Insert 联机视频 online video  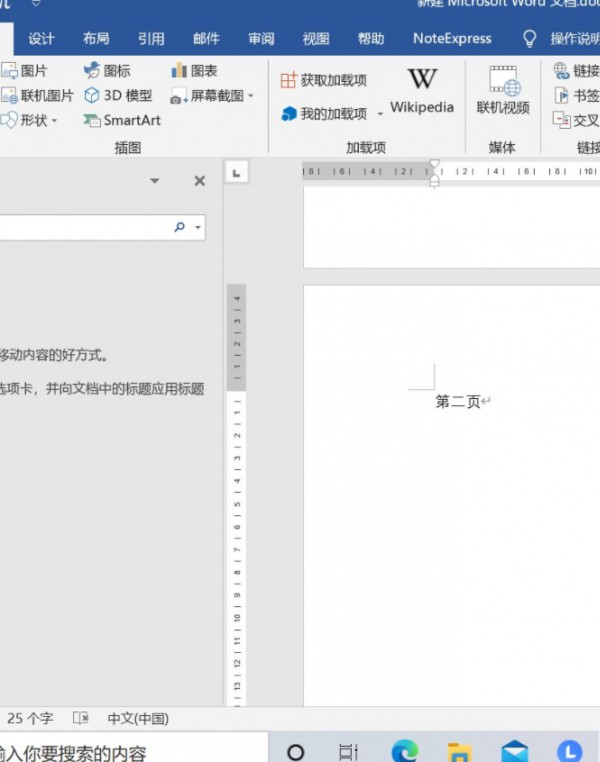503,90
